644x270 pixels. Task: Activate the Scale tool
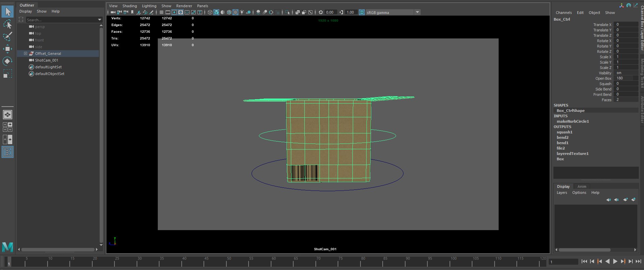click(7, 73)
